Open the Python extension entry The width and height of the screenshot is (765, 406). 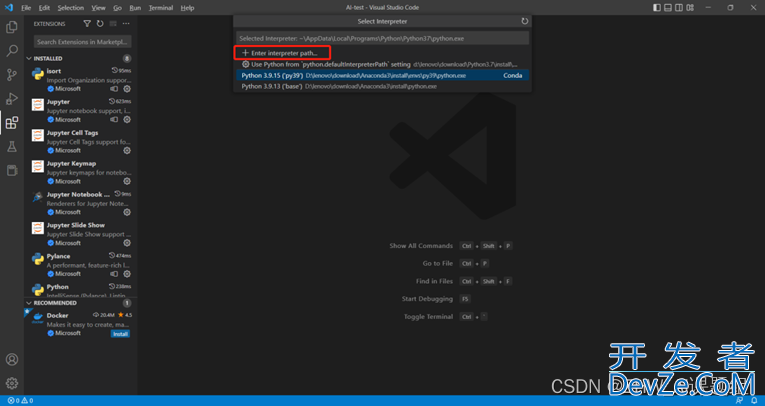[81, 289]
